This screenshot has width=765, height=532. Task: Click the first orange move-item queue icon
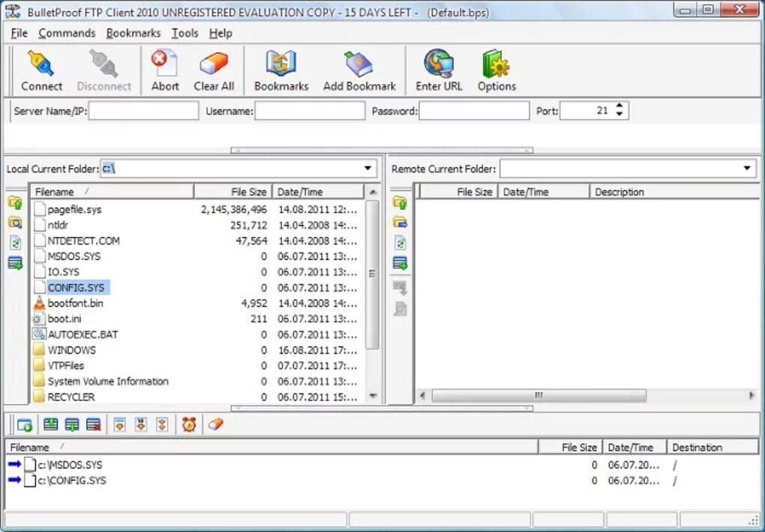pyautogui.click(x=119, y=425)
